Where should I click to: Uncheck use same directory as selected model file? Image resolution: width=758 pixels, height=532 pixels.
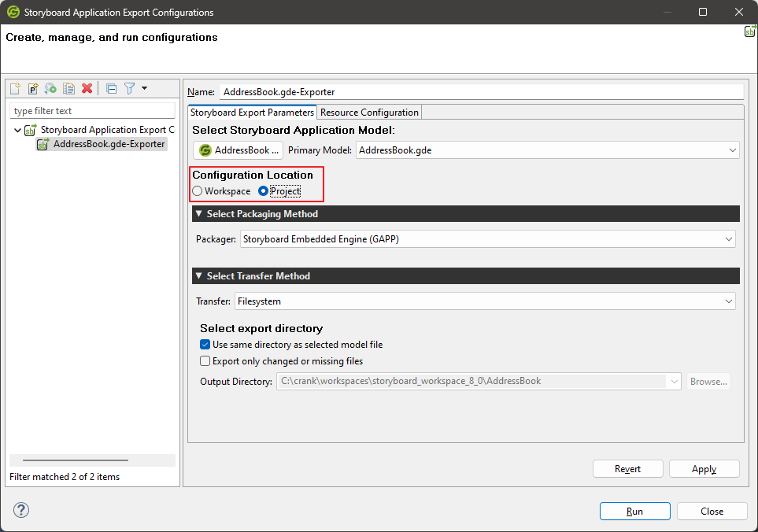click(x=205, y=344)
